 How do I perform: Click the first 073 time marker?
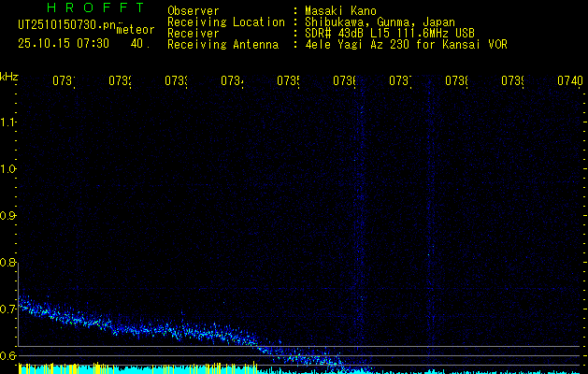[63, 81]
